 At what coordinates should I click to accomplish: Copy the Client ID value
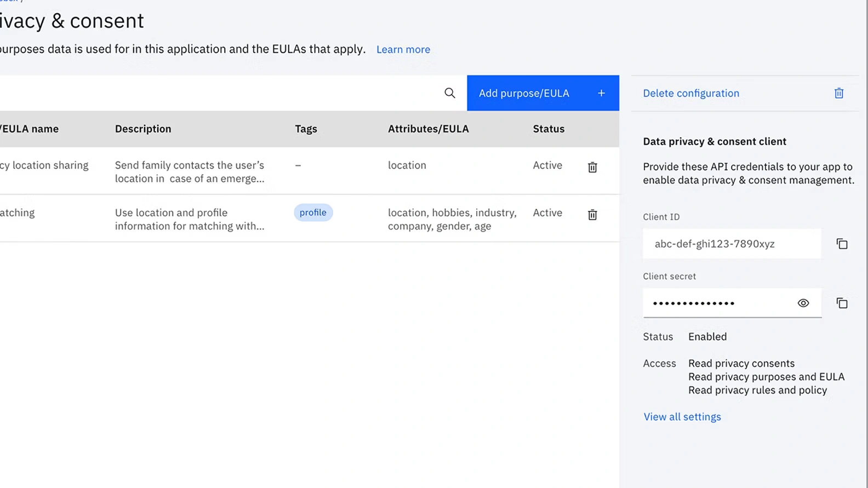click(842, 244)
